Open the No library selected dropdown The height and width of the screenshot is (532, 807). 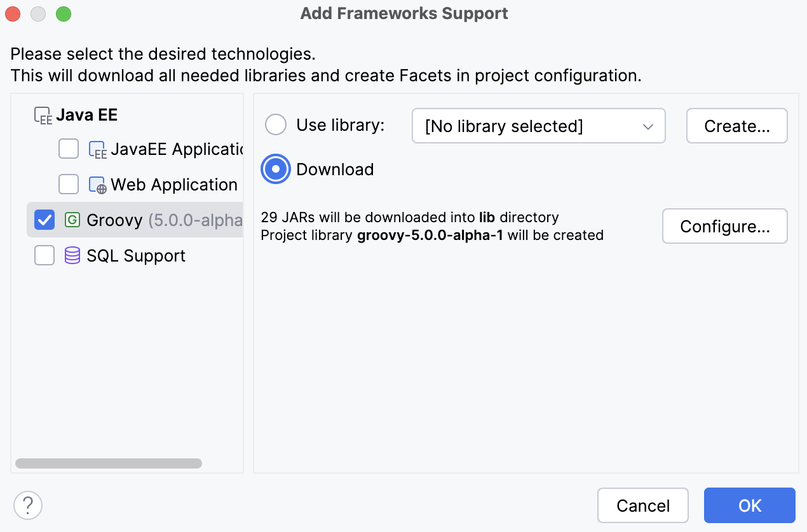pyautogui.click(x=538, y=126)
